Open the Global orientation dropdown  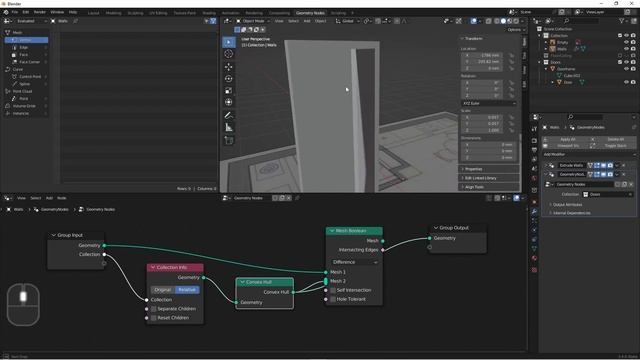pyautogui.click(x=348, y=21)
